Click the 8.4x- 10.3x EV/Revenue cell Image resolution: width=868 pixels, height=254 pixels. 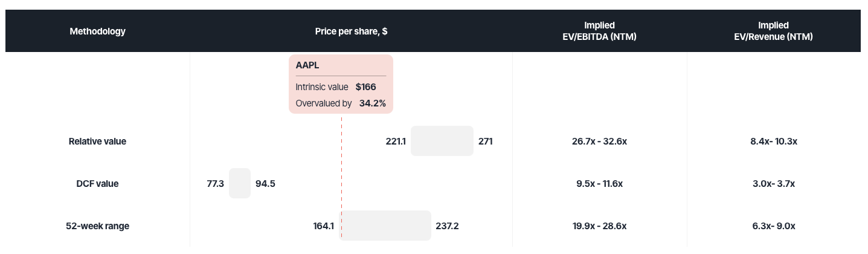click(773, 142)
